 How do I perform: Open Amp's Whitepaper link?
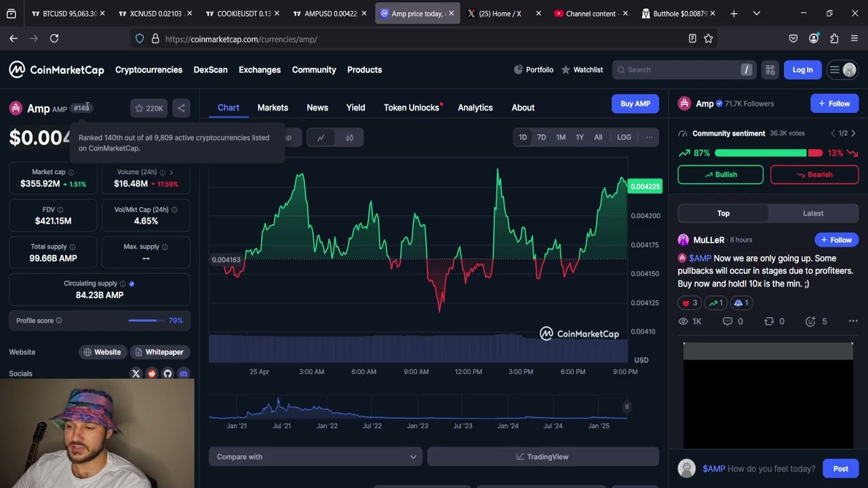159,352
